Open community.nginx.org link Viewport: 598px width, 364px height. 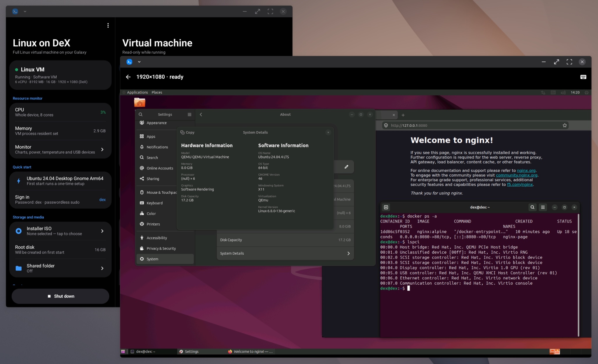pyautogui.click(x=516, y=175)
